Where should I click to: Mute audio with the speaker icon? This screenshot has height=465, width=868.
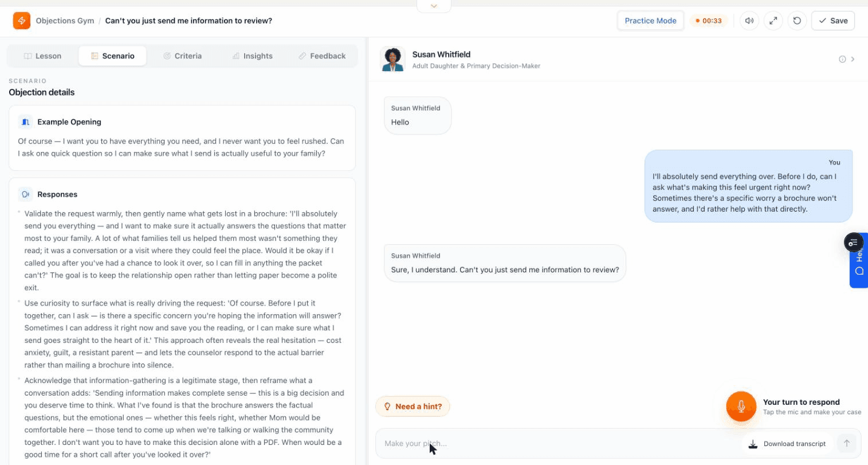click(749, 21)
